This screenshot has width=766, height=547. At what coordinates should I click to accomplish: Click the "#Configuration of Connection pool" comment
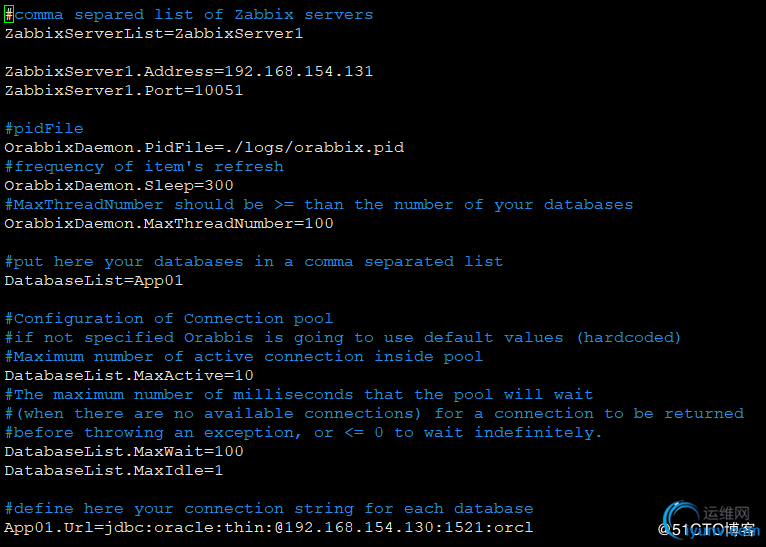tap(168, 319)
